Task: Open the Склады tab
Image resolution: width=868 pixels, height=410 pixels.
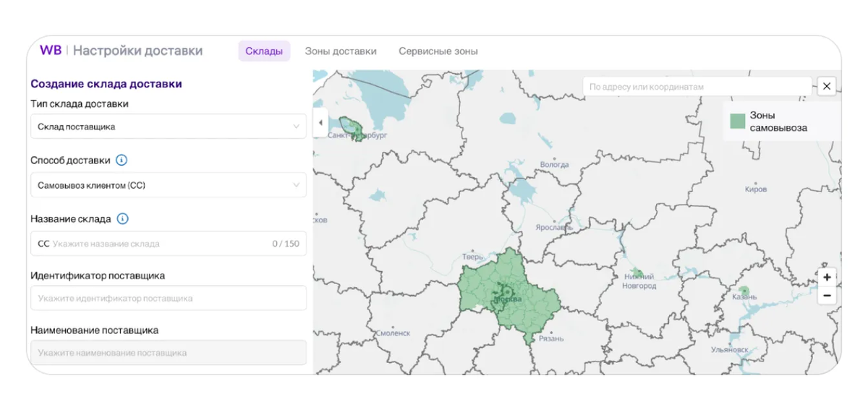Action: (264, 51)
